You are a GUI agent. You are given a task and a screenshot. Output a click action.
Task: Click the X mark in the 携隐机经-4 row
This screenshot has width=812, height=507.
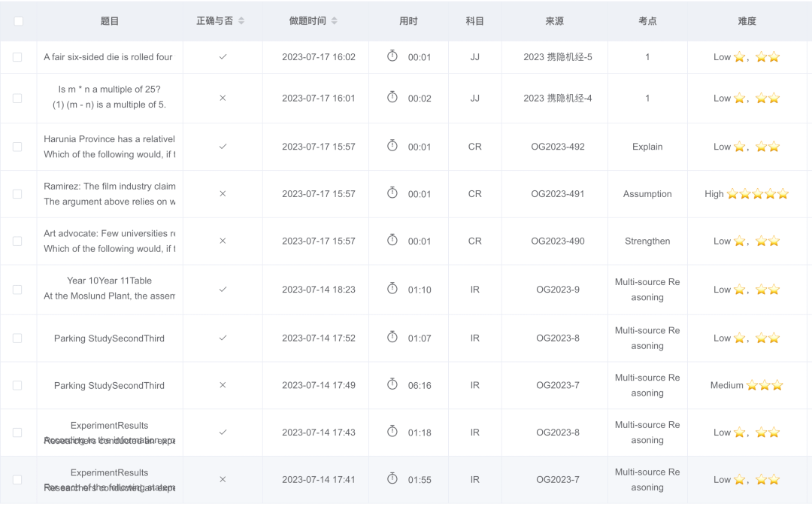[223, 98]
